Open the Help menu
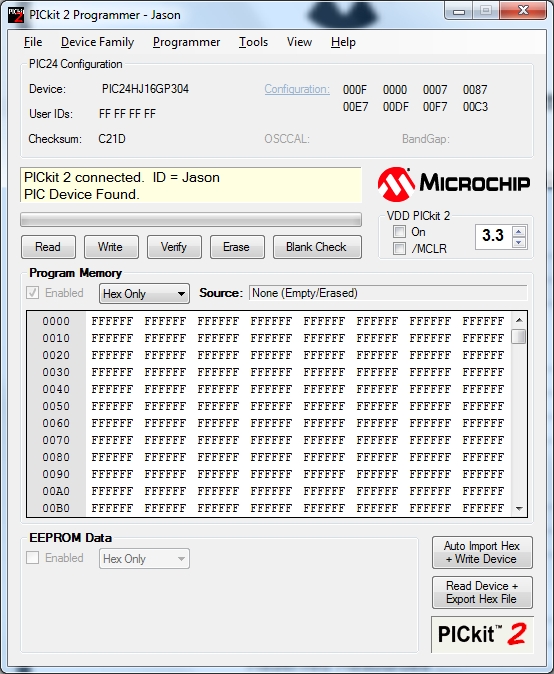This screenshot has width=554, height=674. pos(343,42)
